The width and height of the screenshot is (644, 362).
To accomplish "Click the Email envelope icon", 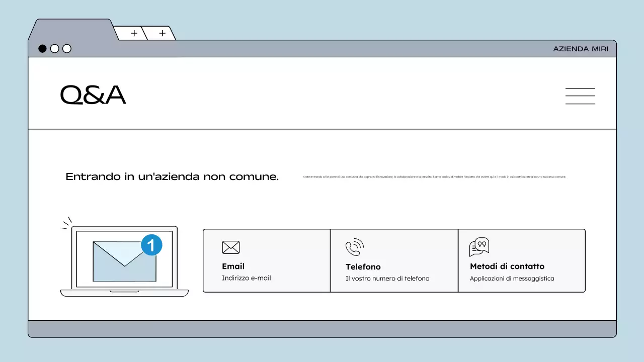I will click(x=231, y=247).
